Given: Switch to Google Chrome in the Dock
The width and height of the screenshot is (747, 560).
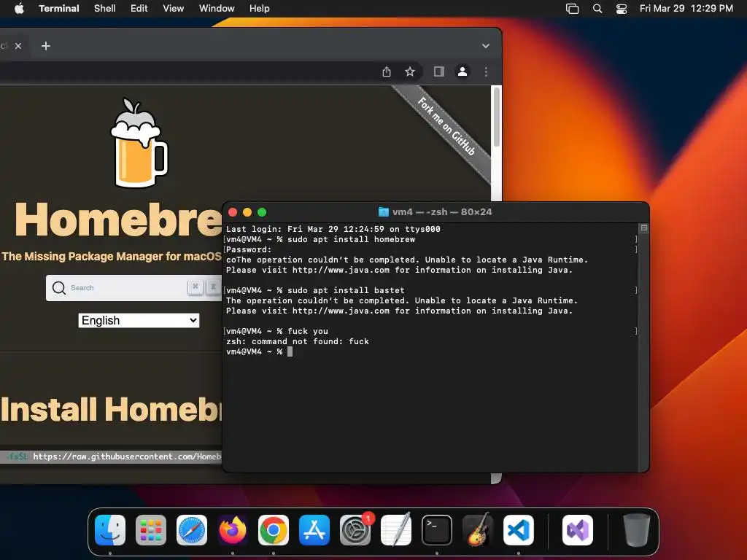Looking at the screenshot, I should tap(274, 530).
